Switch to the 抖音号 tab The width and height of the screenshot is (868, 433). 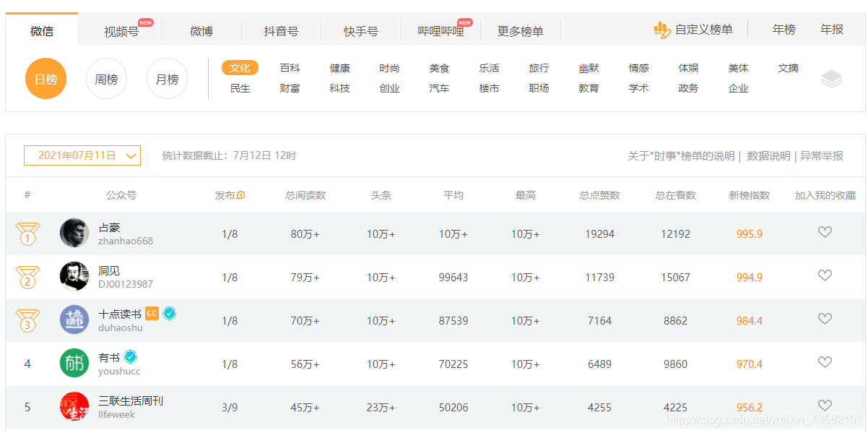pyautogui.click(x=281, y=32)
